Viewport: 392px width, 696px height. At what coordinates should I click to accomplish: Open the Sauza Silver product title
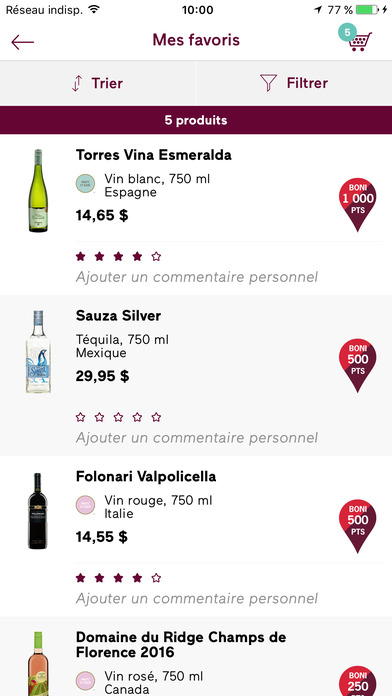[119, 316]
